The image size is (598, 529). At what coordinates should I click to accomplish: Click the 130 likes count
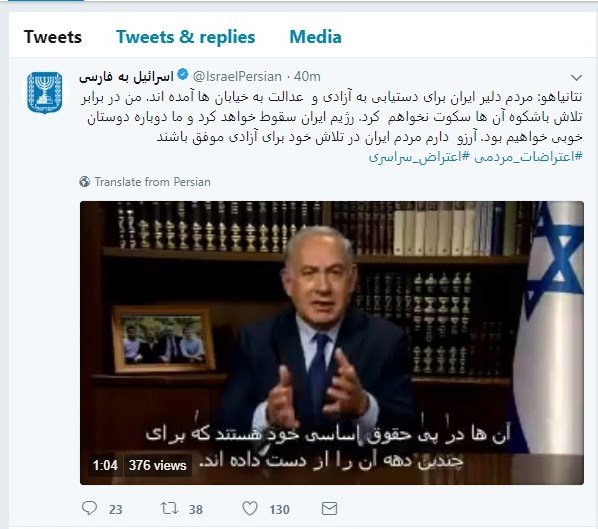pos(280,510)
